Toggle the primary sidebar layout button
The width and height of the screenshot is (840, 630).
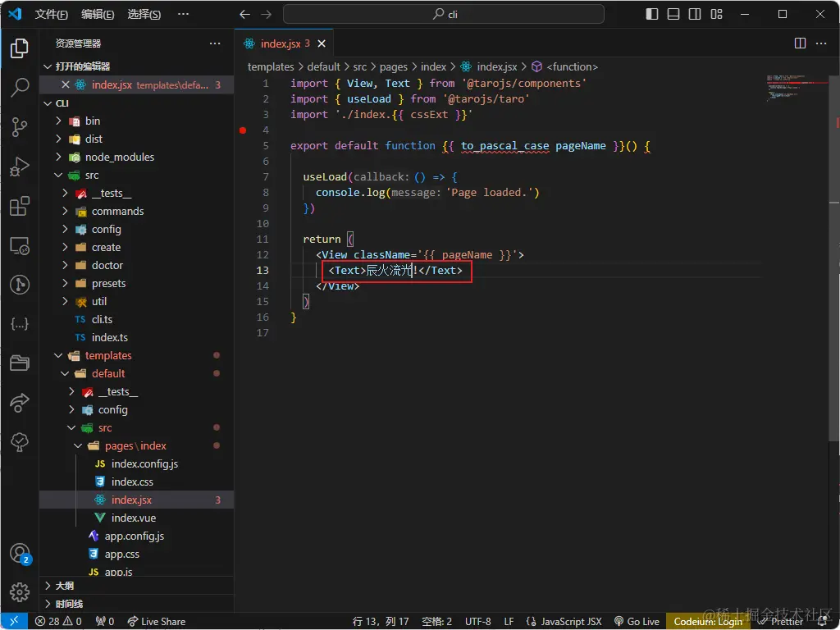click(x=652, y=15)
